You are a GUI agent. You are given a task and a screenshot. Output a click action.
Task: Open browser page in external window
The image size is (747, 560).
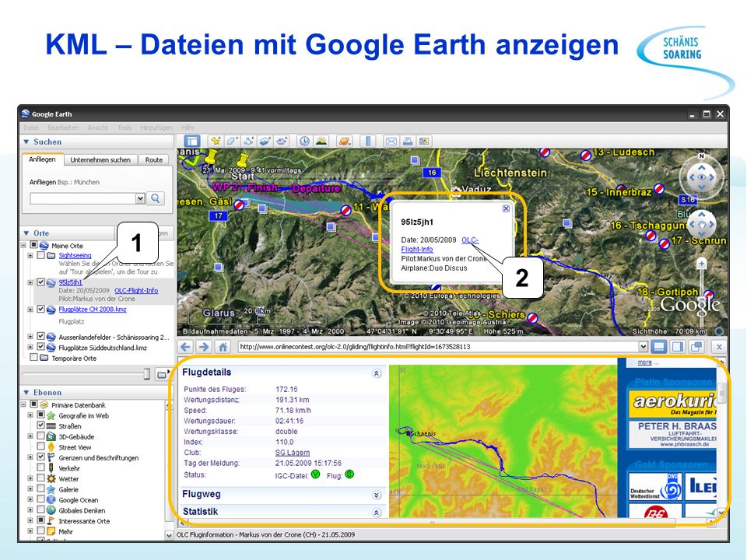[x=696, y=347]
